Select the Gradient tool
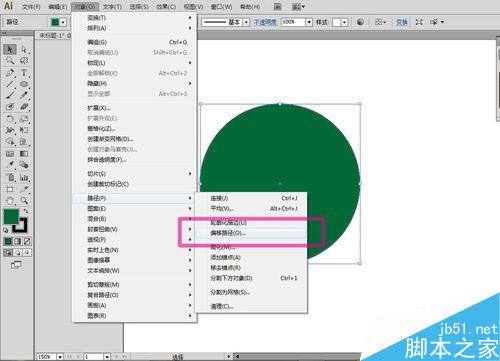500x361 pixels. click(24, 154)
